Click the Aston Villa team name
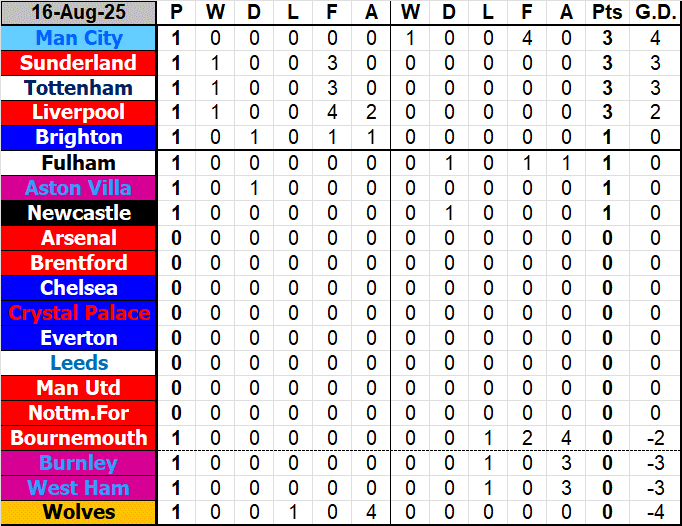The image size is (682, 526). point(79,188)
